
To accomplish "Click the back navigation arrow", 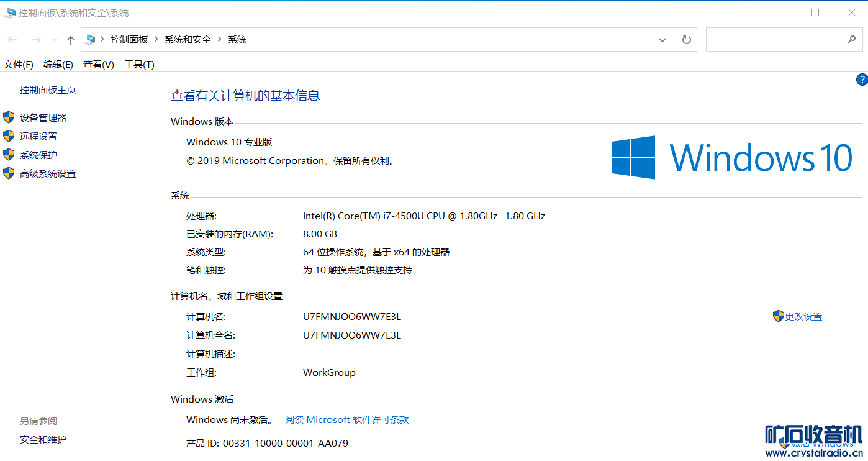I will tap(12, 40).
